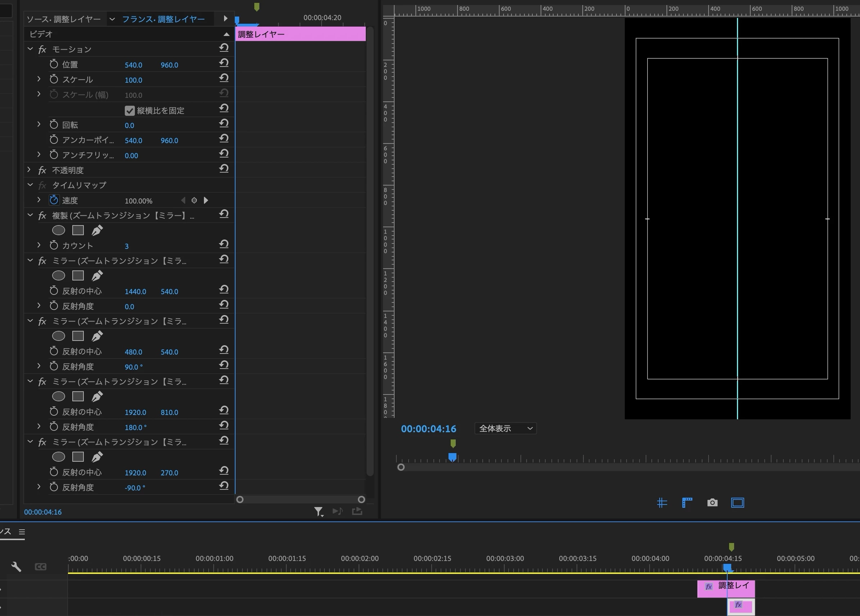The height and width of the screenshot is (616, 860).
Task: Collapse the タイムリマップ section
Action: click(30, 185)
